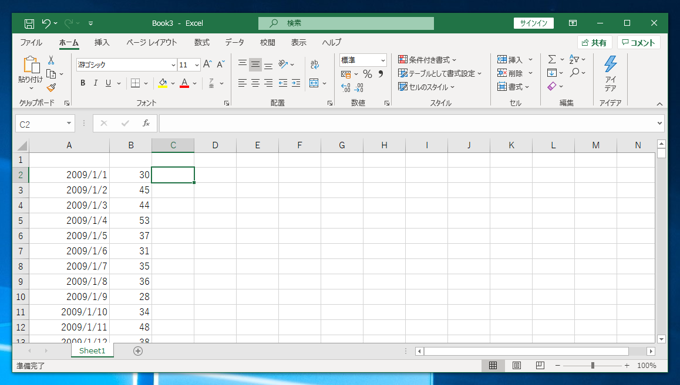Viewport: 680px width, 385px height.
Task: Click the borders icon
Action: point(135,83)
